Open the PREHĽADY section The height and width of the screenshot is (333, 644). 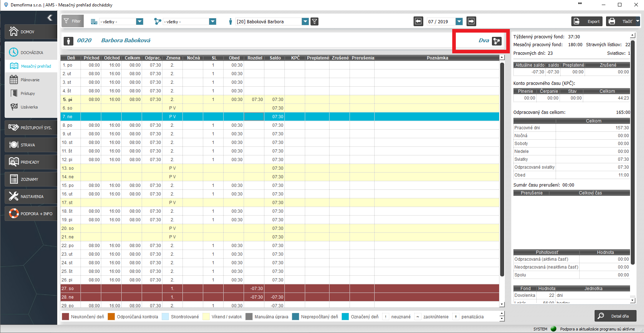point(31,162)
